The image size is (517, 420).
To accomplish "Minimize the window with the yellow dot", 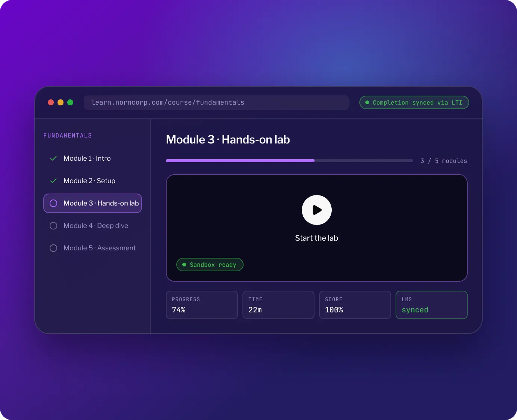I will [x=61, y=102].
